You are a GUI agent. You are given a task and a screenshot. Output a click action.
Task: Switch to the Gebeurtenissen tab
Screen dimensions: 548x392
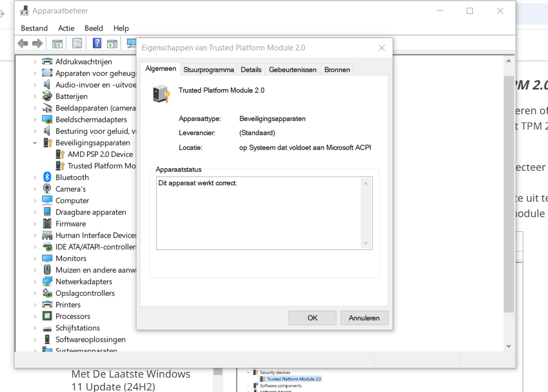292,69
